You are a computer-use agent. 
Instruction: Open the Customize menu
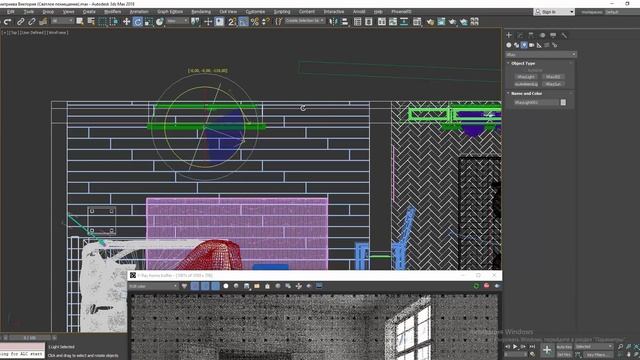coord(255,12)
